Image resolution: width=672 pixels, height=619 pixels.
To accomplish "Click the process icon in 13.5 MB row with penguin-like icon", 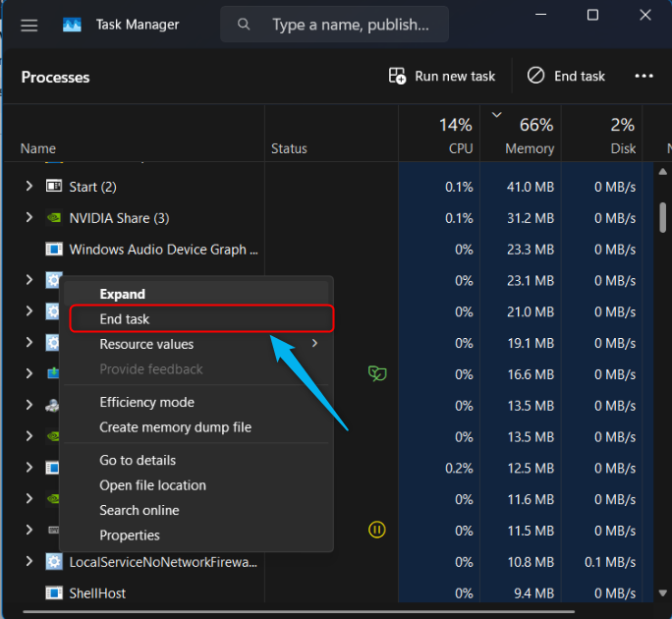I will tap(52, 405).
